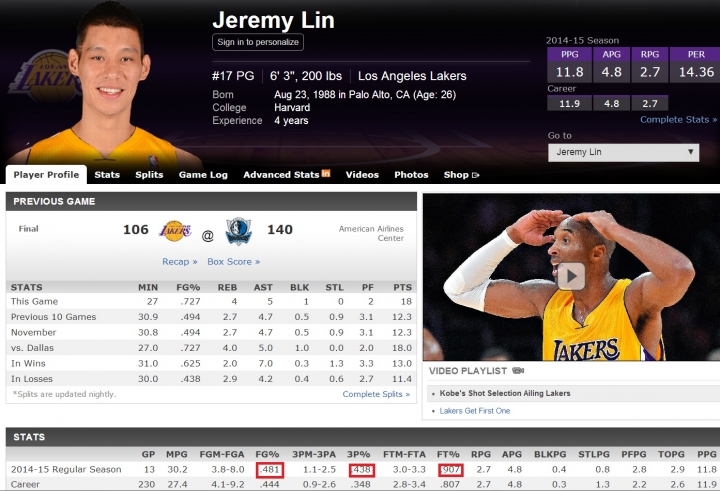
Task: Open the Shop tab
Action: tap(456, 175)
